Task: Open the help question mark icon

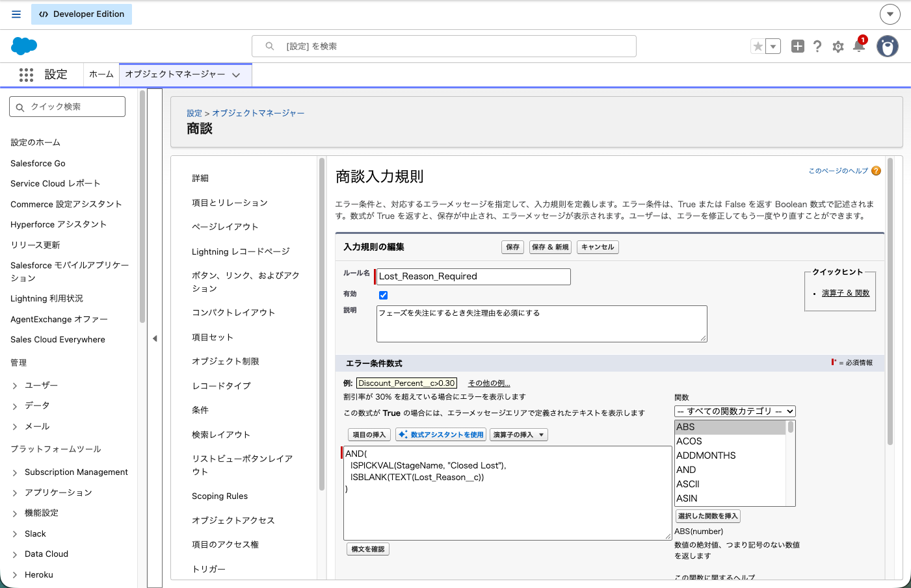Action: point(817,46)
